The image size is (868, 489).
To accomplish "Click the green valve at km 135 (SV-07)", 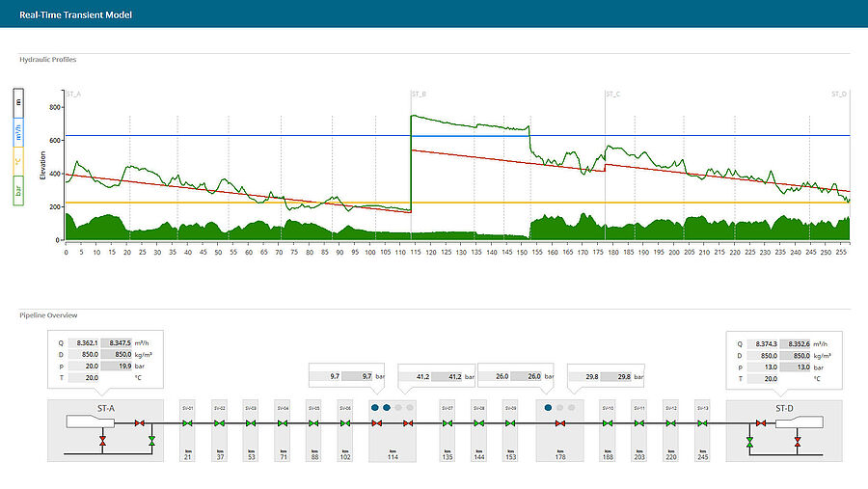I will tap(448, 423).
